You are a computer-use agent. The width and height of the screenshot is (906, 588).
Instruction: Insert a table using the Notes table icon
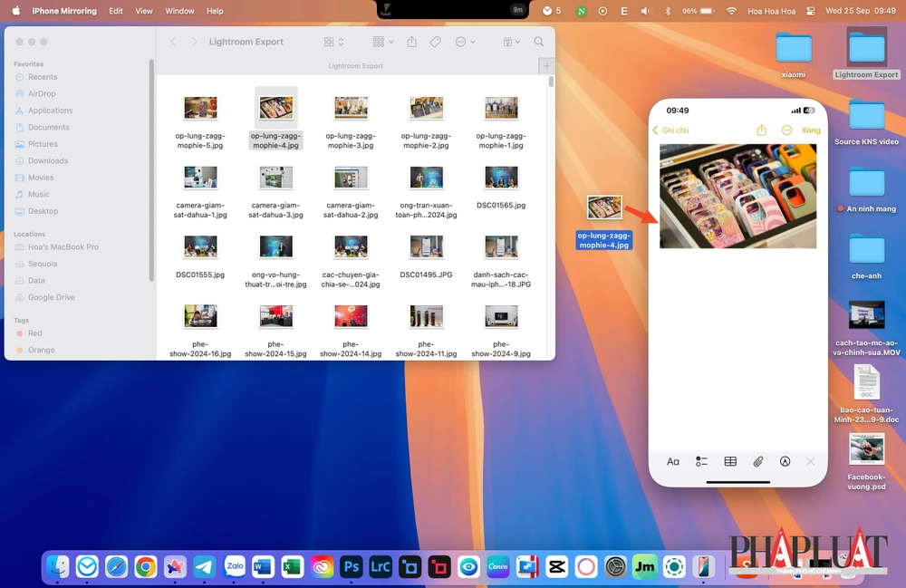click(x=729, y=461)
